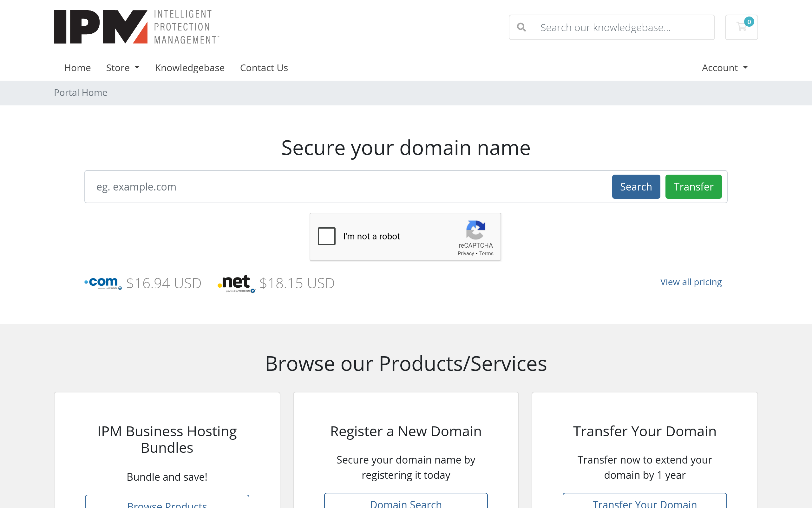Viewport: 812px width, 508px height.
Task: Open reCAPTCHA Privacy link
Action: (x=466, y=254)
